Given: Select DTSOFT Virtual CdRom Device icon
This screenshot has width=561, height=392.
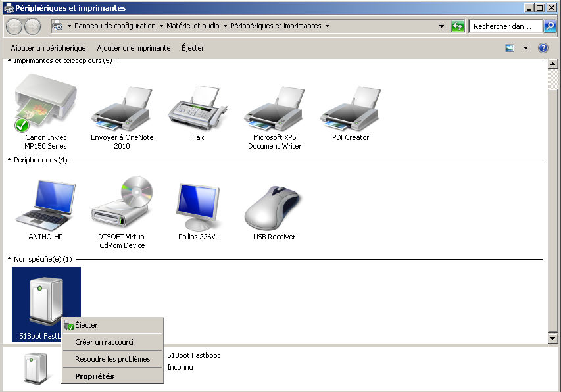Looking at the screenshot, I should (x=122, y=202).
